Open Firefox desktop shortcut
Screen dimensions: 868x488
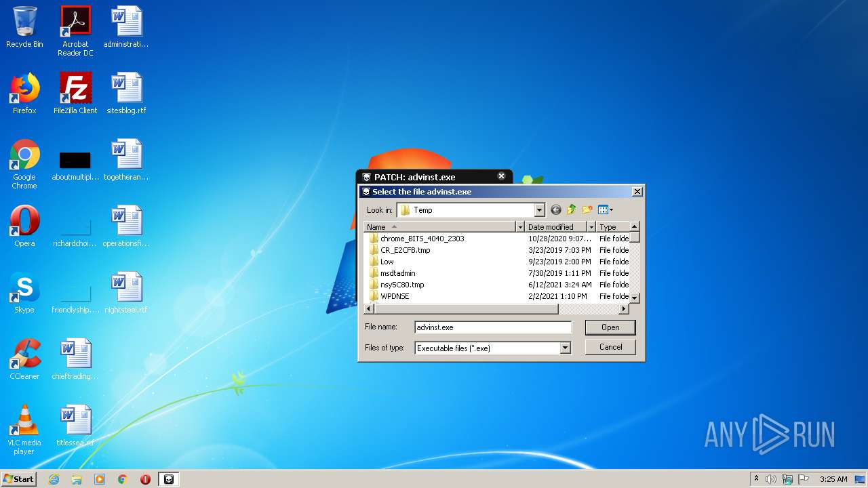point(24,94)
